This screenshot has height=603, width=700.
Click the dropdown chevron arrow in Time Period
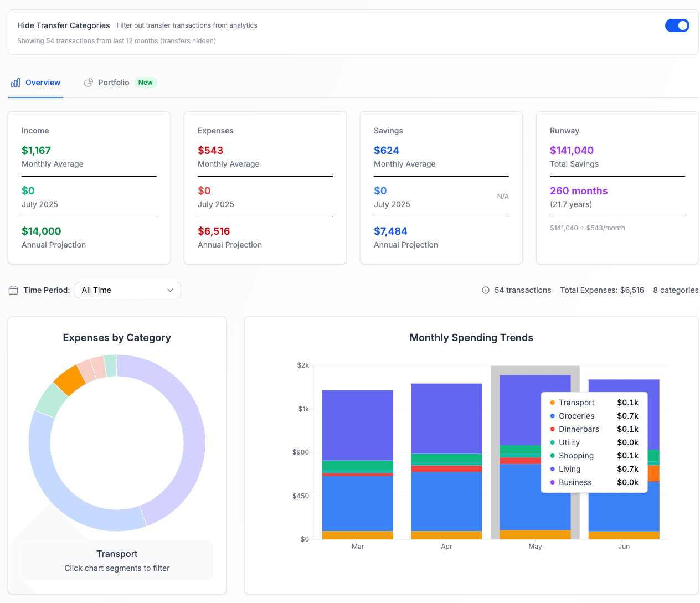(170, 290)
